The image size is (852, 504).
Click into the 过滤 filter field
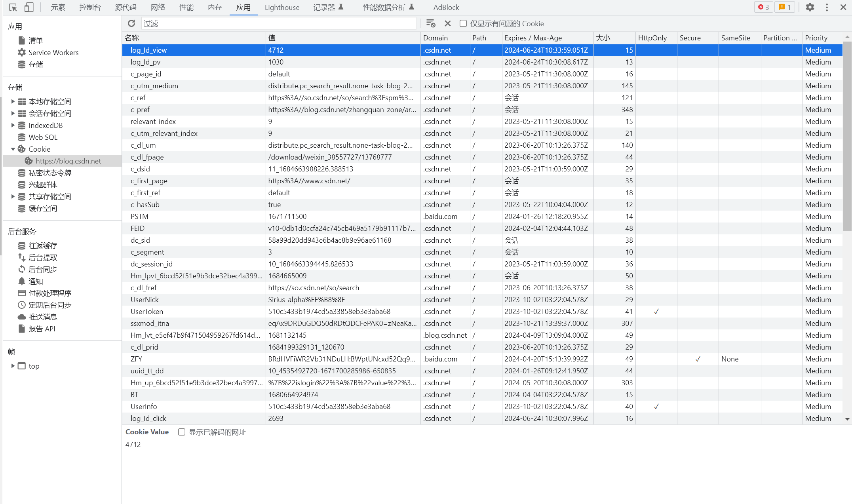(x=278, y=23)
